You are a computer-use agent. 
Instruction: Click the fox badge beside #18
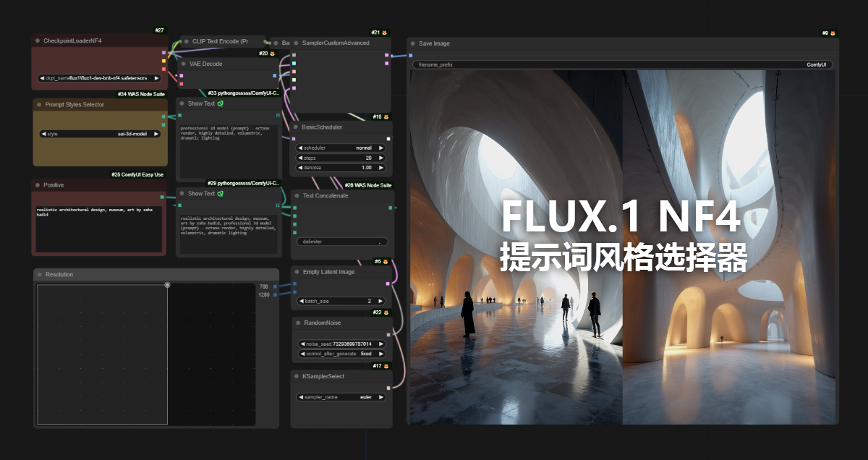click(x=386, y=117)
